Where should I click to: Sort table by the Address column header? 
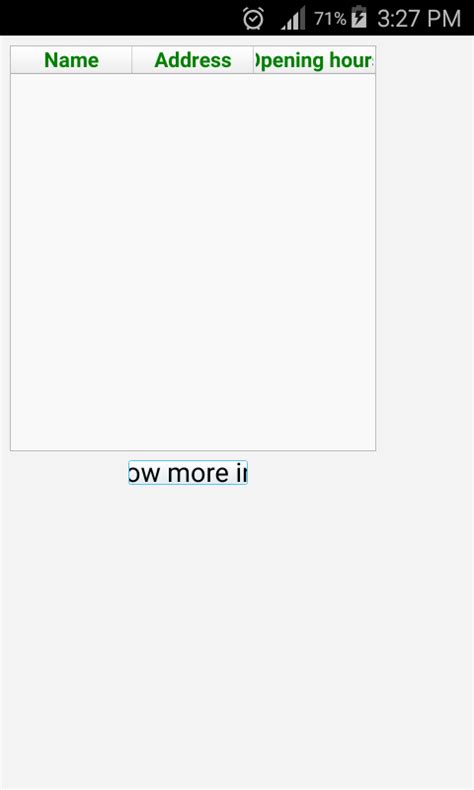[x=193, y=60]
